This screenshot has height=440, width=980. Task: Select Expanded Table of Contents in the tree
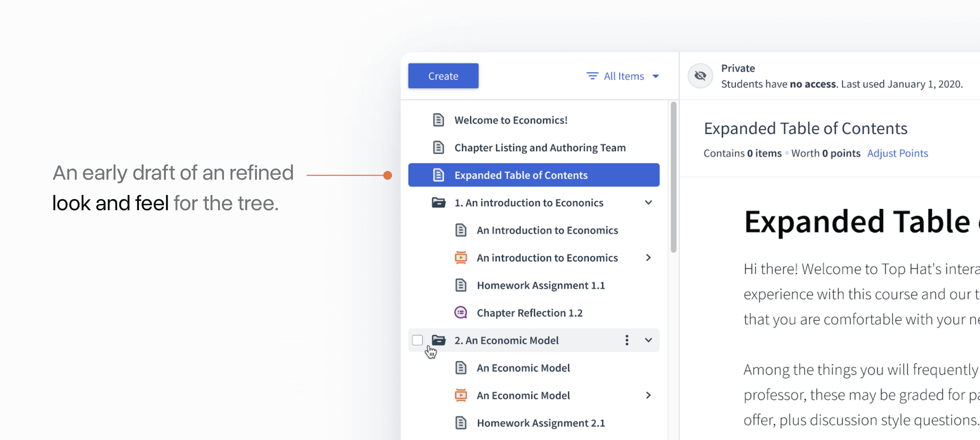[x=521, y=175]
